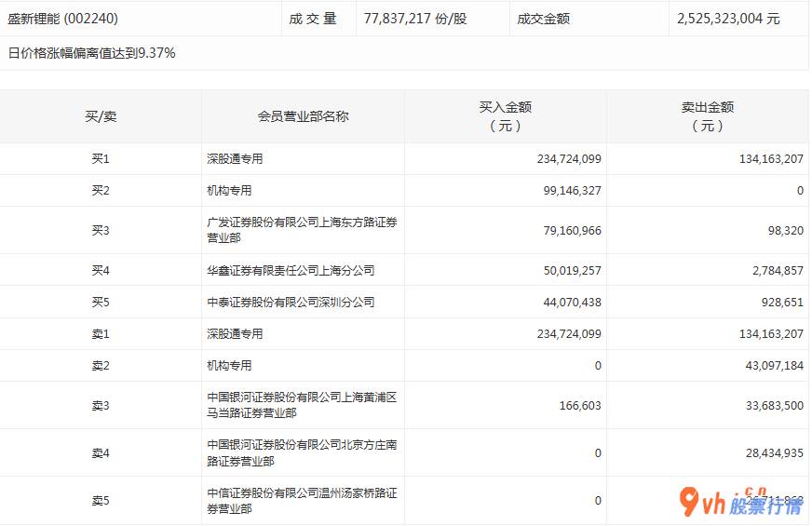Select 中国银河证券股份有限公司北京方庄南路证券营业部
The height and width of the screenshot is (526, 812).
tap(302, 452)
